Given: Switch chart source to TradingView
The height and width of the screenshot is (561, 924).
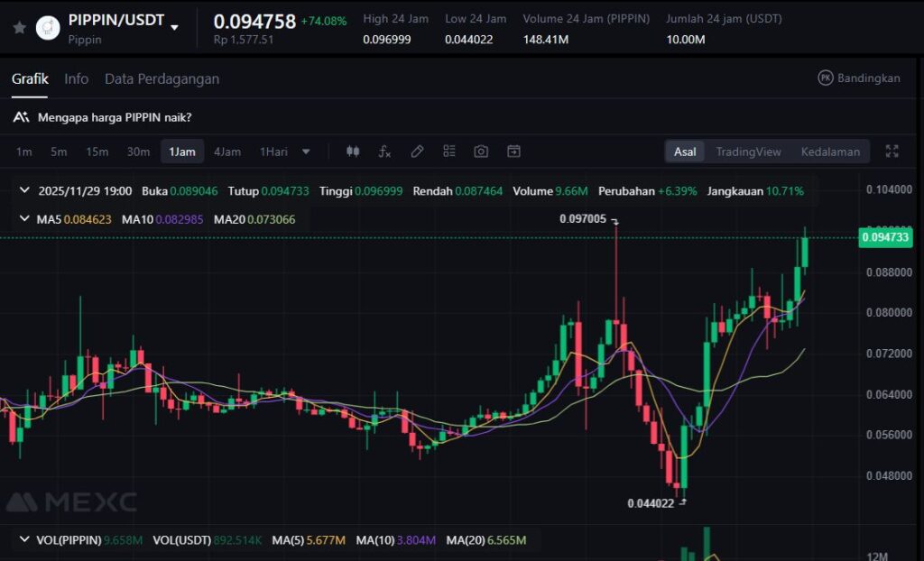Looking at the screenshot, I should [748, 152].
